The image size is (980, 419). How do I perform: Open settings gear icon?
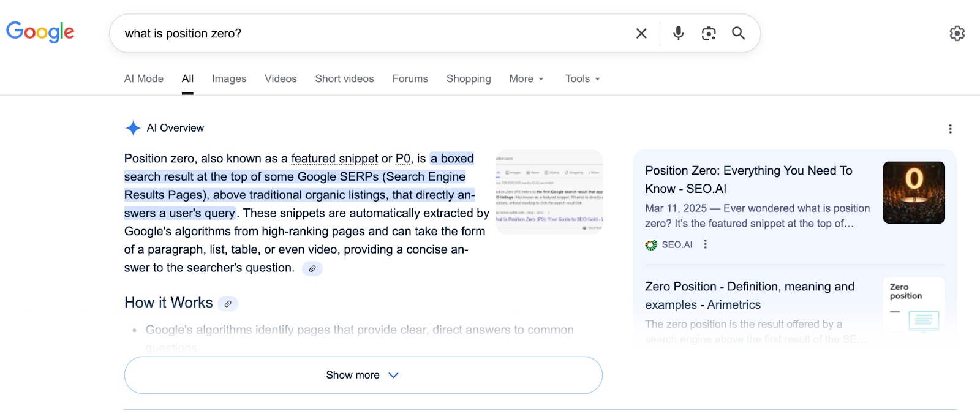point(957,34)
